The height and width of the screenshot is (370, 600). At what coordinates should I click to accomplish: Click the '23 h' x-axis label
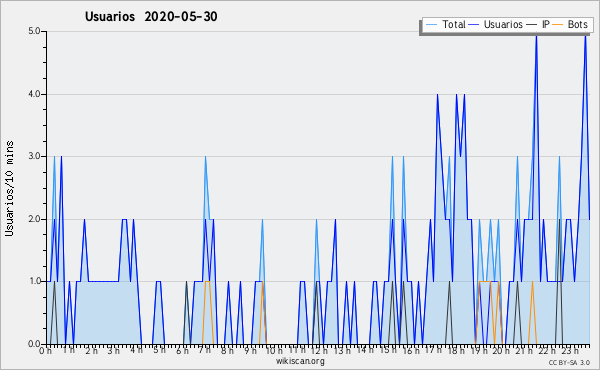point(570,351)
